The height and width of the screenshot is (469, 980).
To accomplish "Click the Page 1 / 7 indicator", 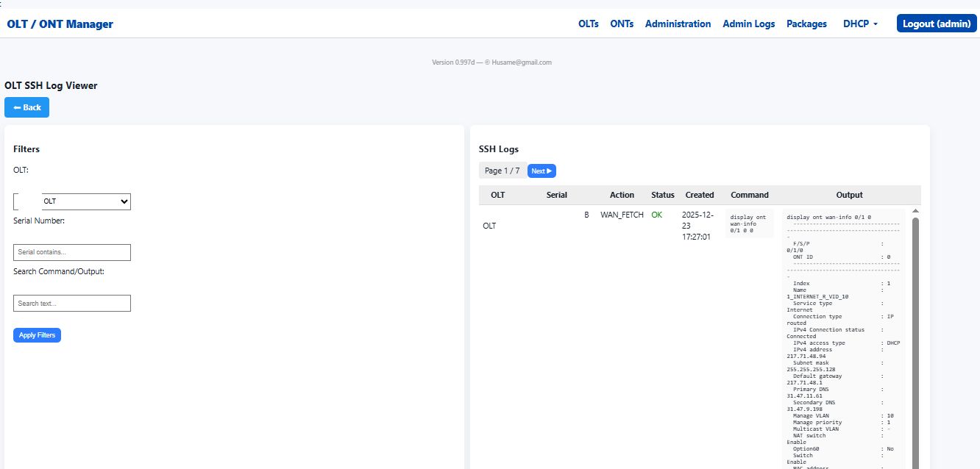I will tap(502, 171).
